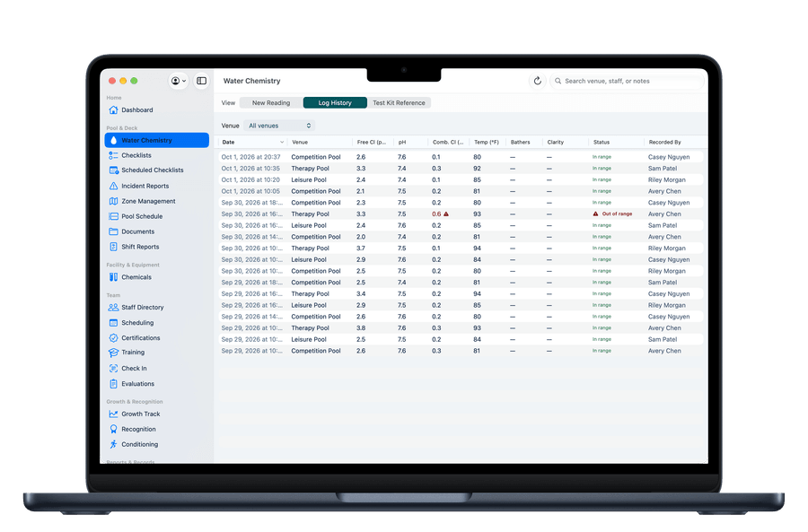
Task: Click the Out of range warning icon
Action: click(596, 214)
